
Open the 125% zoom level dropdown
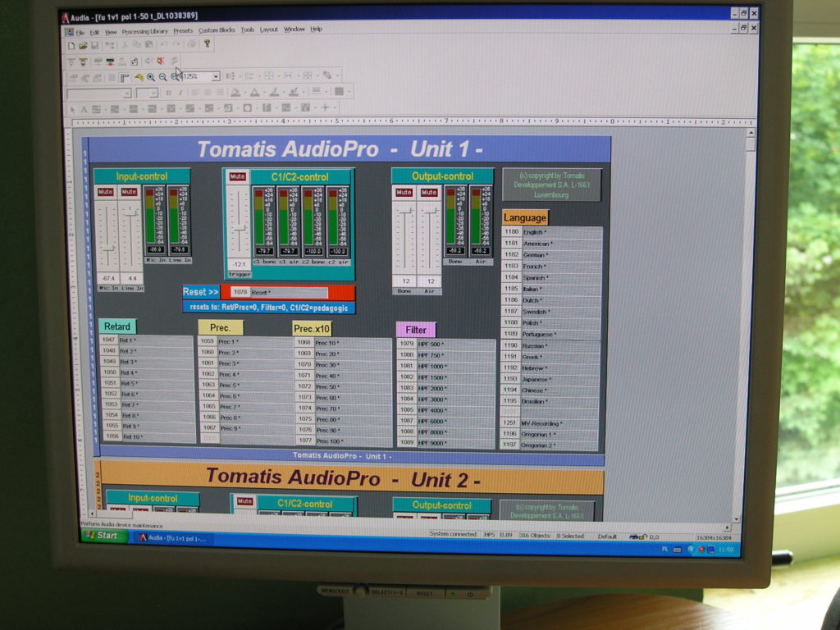[x=216, y=76]
